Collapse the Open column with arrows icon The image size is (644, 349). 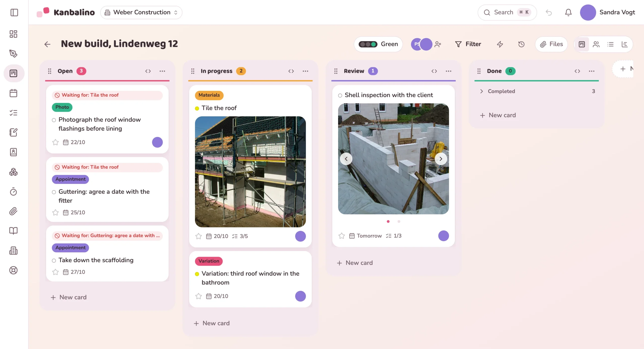(x=148, y=71)
